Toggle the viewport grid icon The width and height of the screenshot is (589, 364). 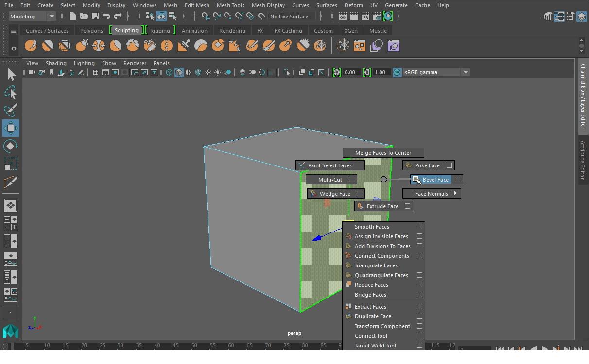coord(96,72)
